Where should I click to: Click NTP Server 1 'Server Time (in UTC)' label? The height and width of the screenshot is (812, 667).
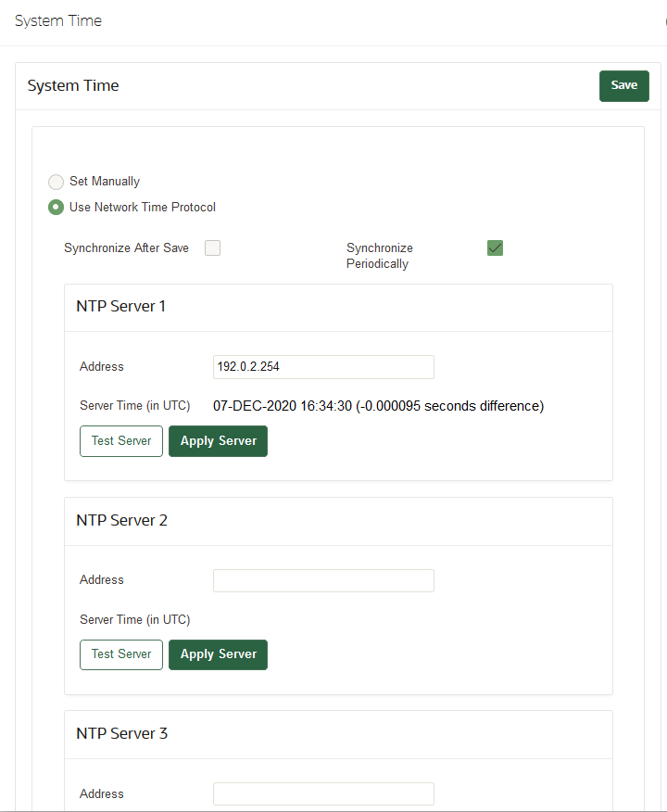click(x=134, y=405)
